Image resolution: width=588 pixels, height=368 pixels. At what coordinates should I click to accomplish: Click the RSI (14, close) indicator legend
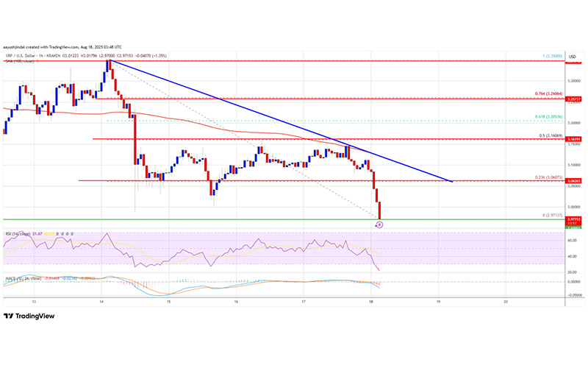18,234
